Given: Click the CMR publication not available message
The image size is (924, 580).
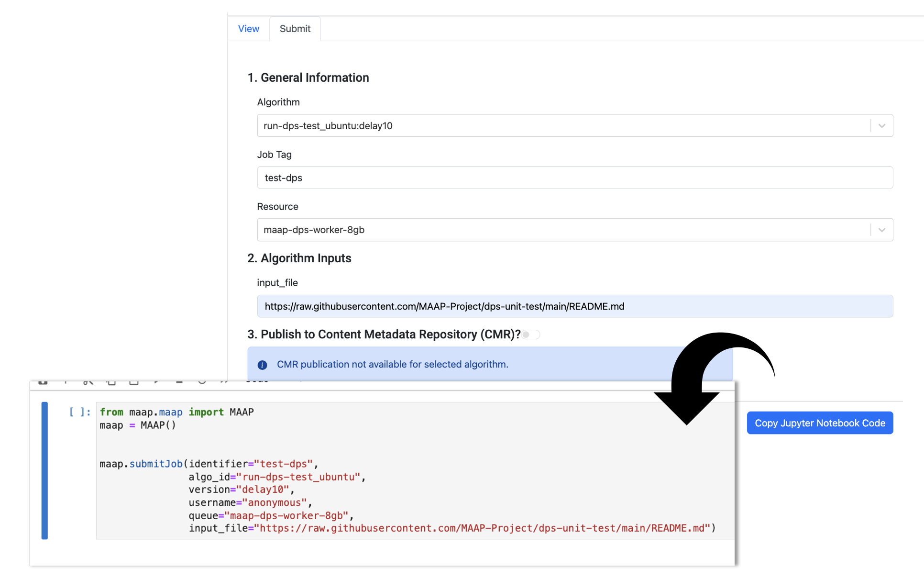Looking at the screenshot, I should point(393,365).
